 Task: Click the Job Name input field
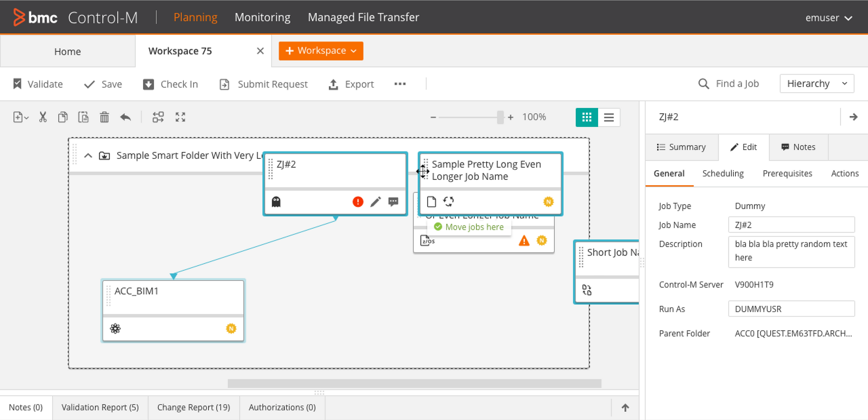(792, 225)
